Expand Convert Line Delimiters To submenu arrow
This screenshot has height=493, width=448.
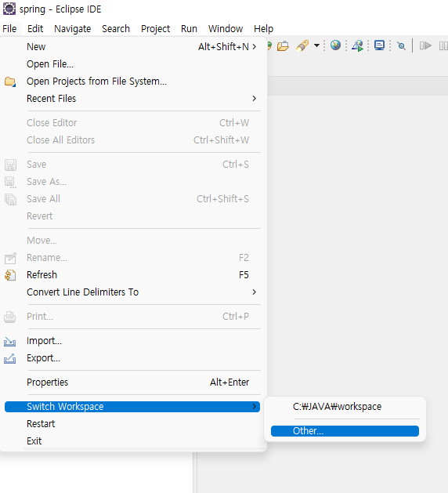pyautogui.click(x=255, y=292)
